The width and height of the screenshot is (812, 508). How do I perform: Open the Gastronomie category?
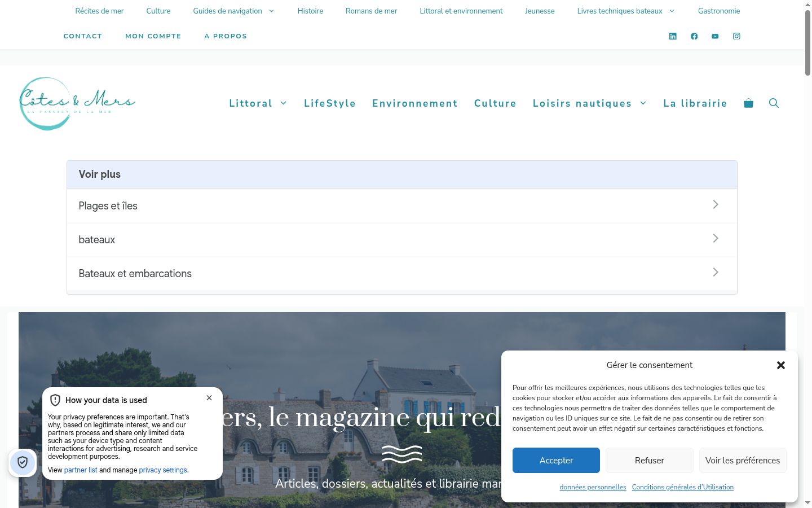tap(719, 11)
